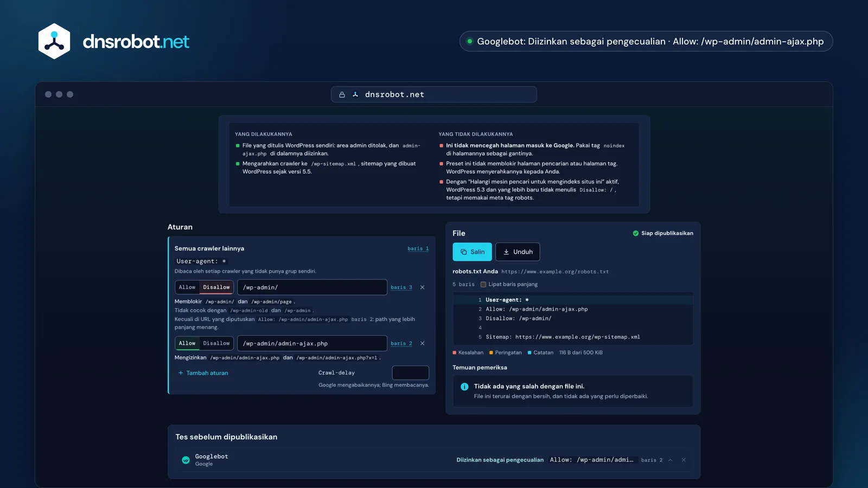
Task: Click the plus icon for Tambah aturan
Action: [x=181, y=373]
